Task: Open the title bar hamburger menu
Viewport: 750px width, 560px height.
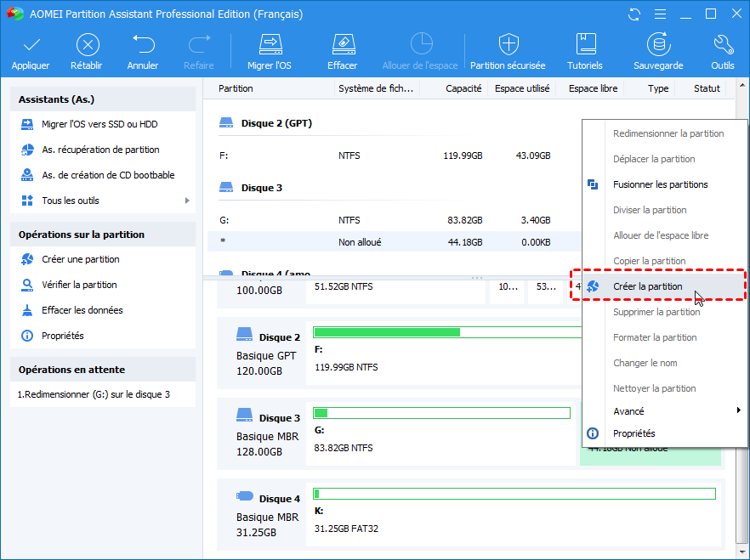Action: pos(660,14)
